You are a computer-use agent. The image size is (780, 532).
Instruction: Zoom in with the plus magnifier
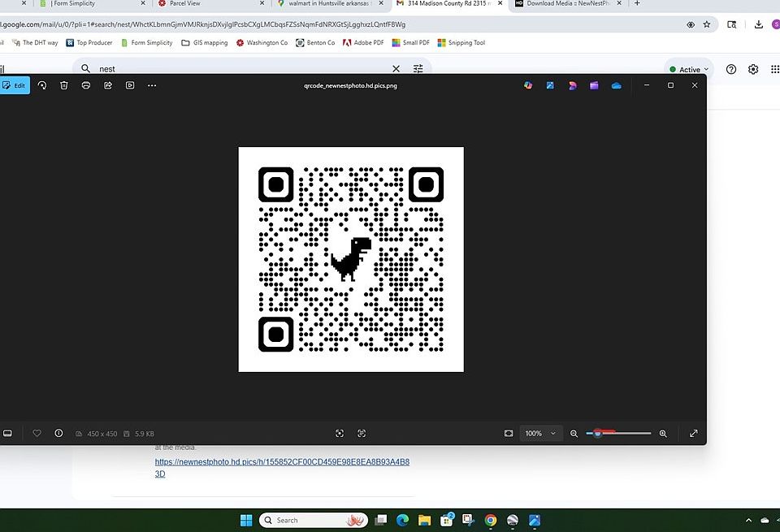tap(663, 434)
